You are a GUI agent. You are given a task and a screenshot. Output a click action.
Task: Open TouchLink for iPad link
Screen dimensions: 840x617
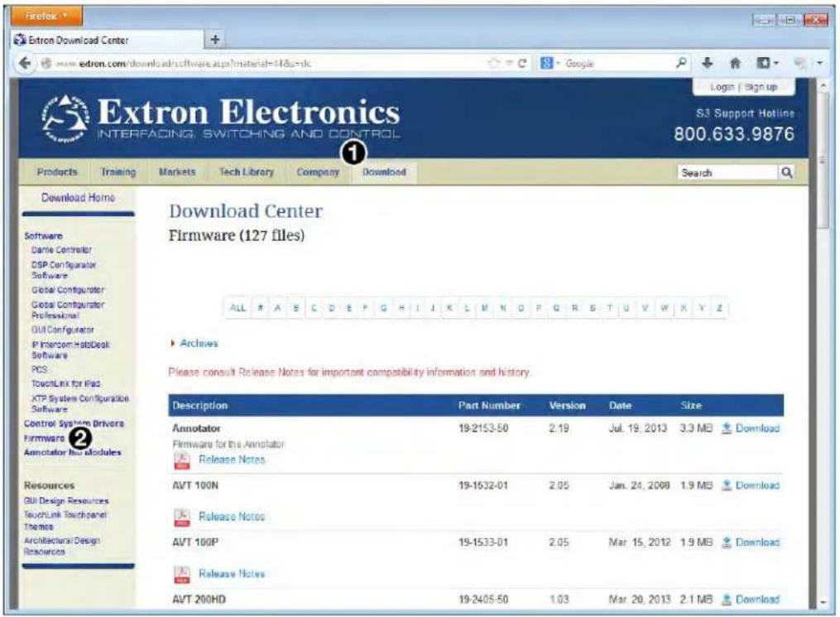(65, 383)
